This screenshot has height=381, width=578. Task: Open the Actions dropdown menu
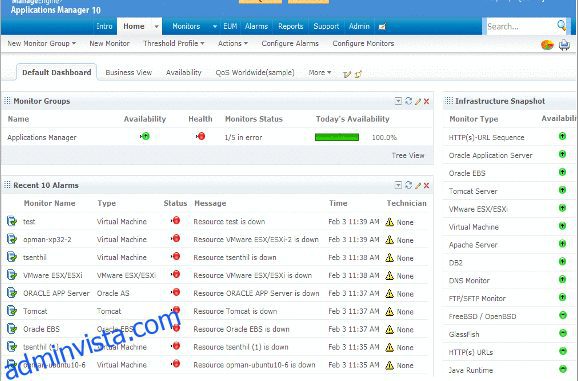coord(233,43)
